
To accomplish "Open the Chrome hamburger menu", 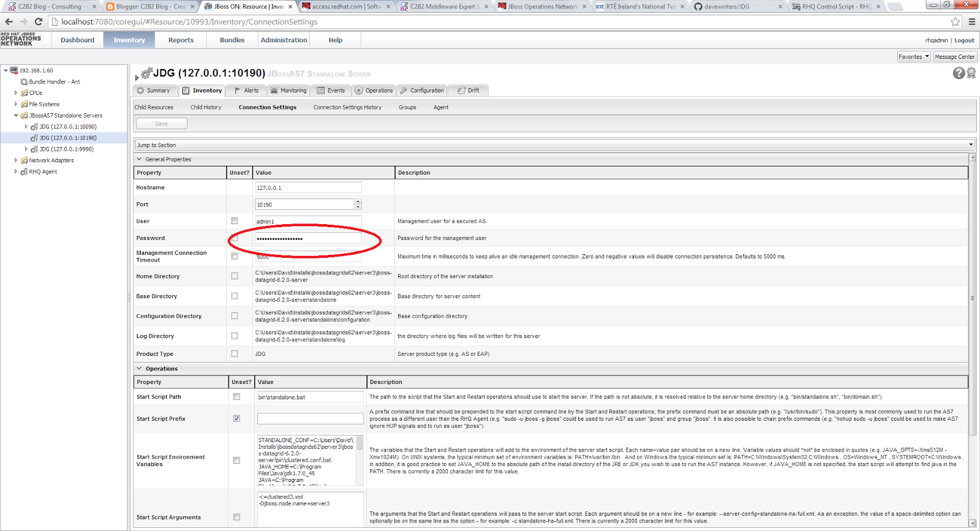I will 971,21.
